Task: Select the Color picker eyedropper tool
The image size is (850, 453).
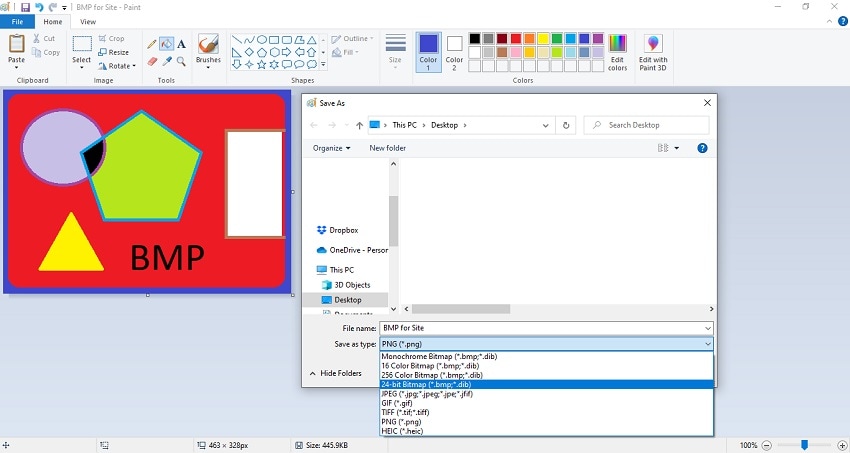Action: coord(167,61)
